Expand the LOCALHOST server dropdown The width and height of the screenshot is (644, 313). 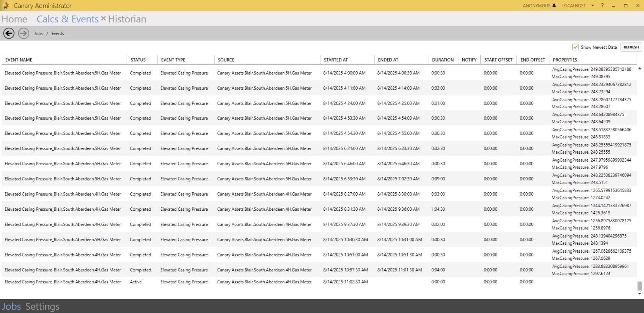point(593,6)
